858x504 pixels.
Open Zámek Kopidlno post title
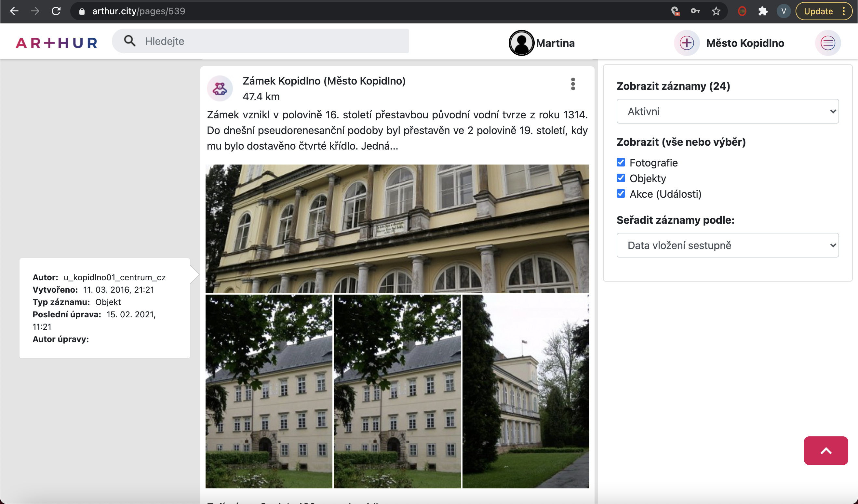324,81
